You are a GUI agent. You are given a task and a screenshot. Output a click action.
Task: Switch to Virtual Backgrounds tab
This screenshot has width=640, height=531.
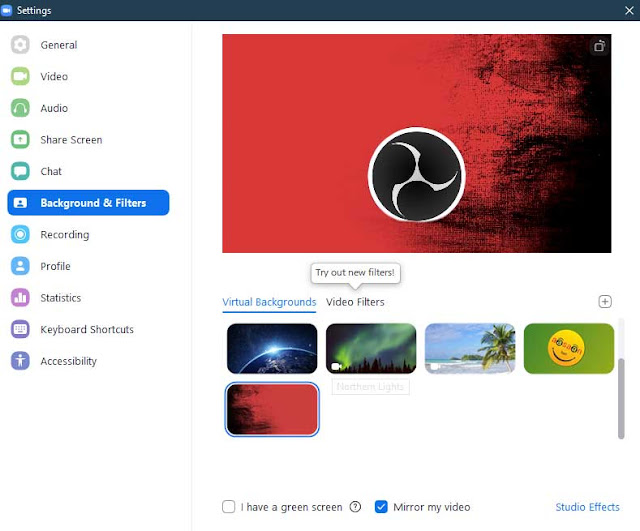point(269,302)
